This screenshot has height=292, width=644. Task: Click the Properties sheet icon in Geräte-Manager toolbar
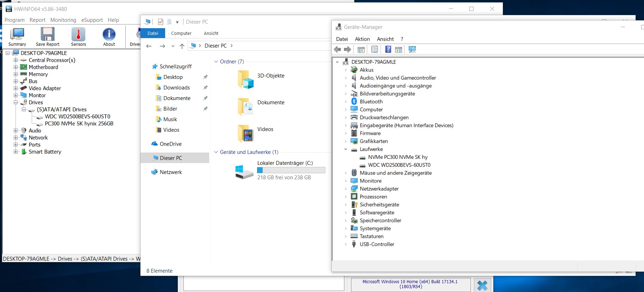pyautogui.click(x=375, y=49)
